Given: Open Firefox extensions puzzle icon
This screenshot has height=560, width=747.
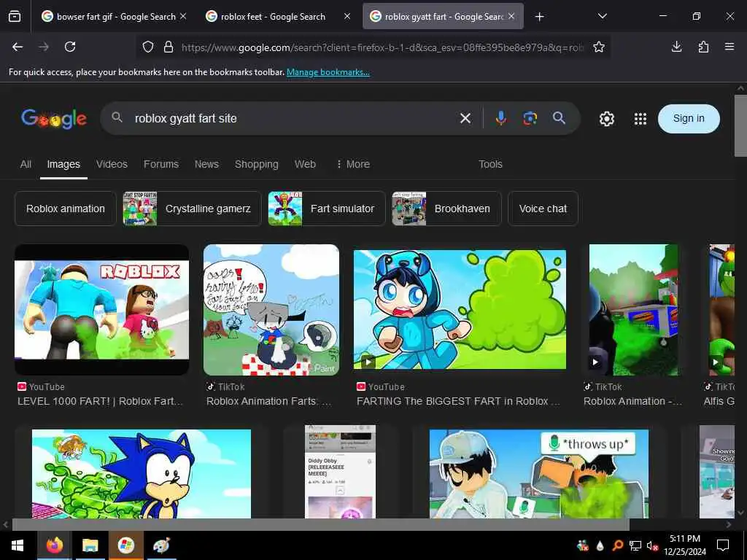Looking at the screenshot, I should [703, 47].
